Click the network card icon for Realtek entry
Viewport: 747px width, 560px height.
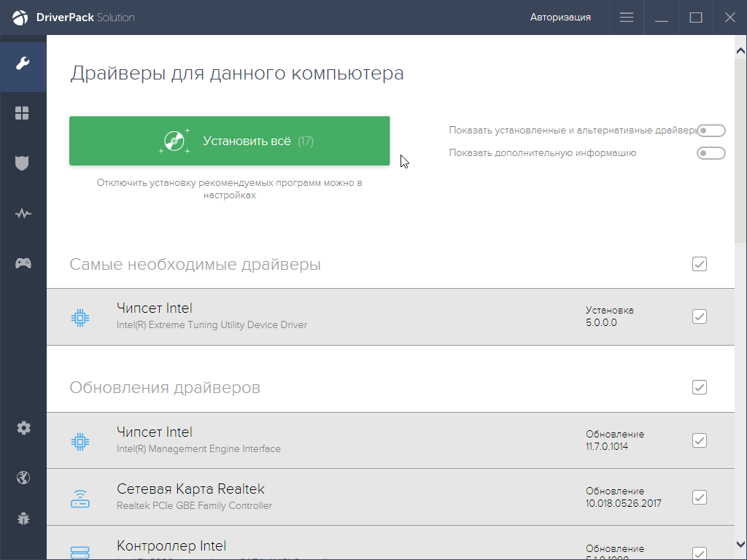pyautogui.click(x=80, y=497)
